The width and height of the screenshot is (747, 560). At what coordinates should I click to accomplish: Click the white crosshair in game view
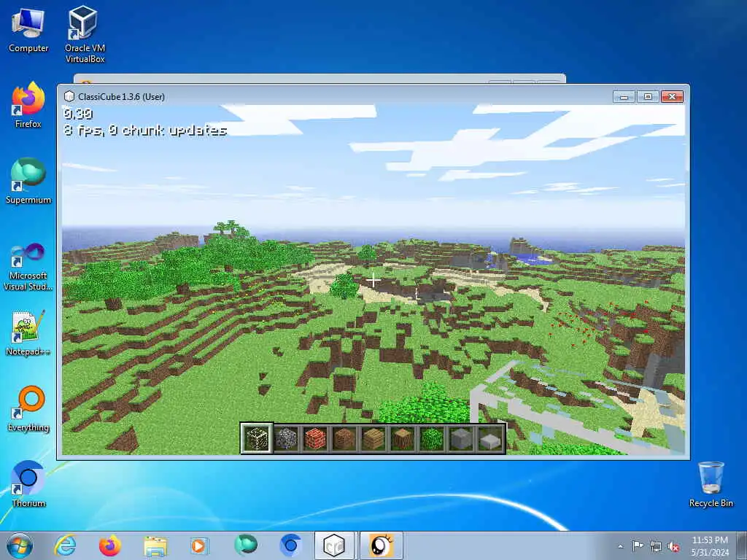pyautogui.click(x=373, y=281)
